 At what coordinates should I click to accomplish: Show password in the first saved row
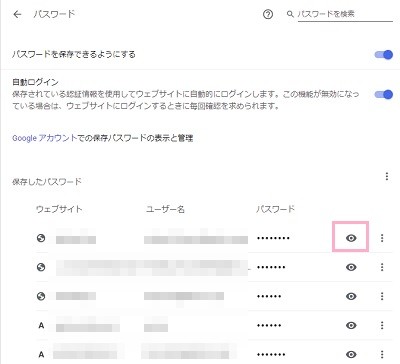[x=351, y=238]
